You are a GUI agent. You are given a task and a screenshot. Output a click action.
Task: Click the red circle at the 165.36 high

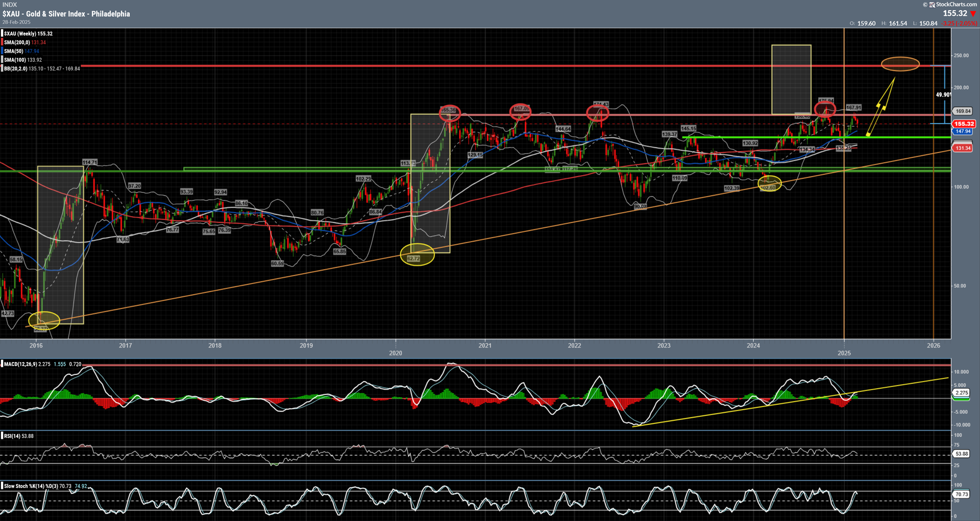point(450,112)
